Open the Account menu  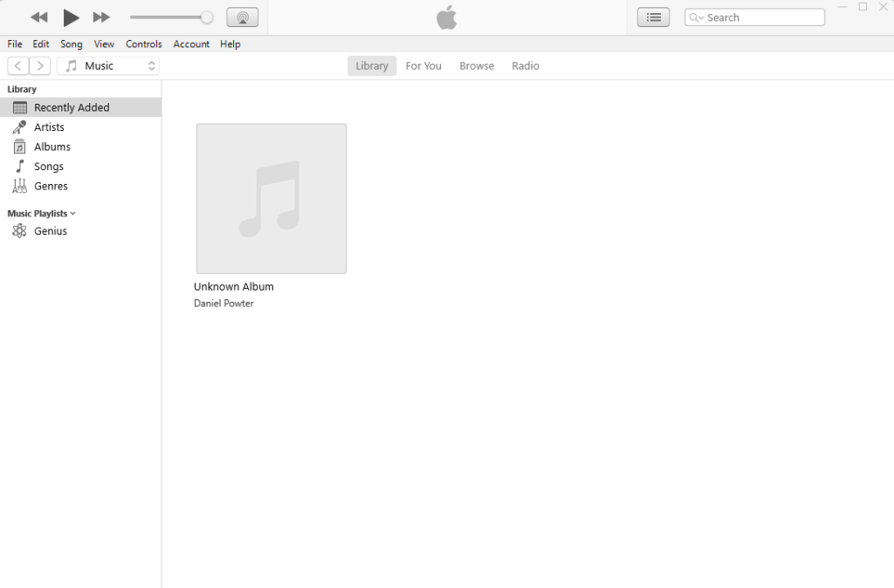point(190,44)
